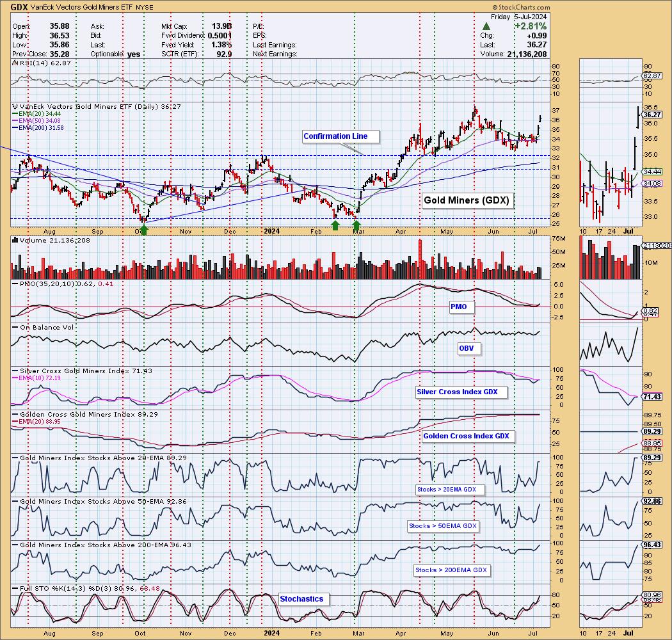
Task: Click the Friday 5-Jul-2024 date
Action: coord(518,17)
